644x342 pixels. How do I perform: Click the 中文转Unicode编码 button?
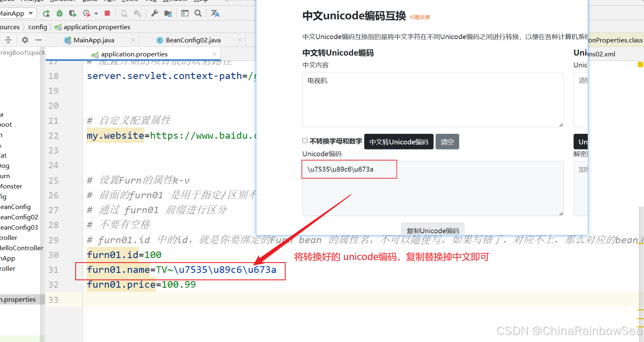pos(399,142)
